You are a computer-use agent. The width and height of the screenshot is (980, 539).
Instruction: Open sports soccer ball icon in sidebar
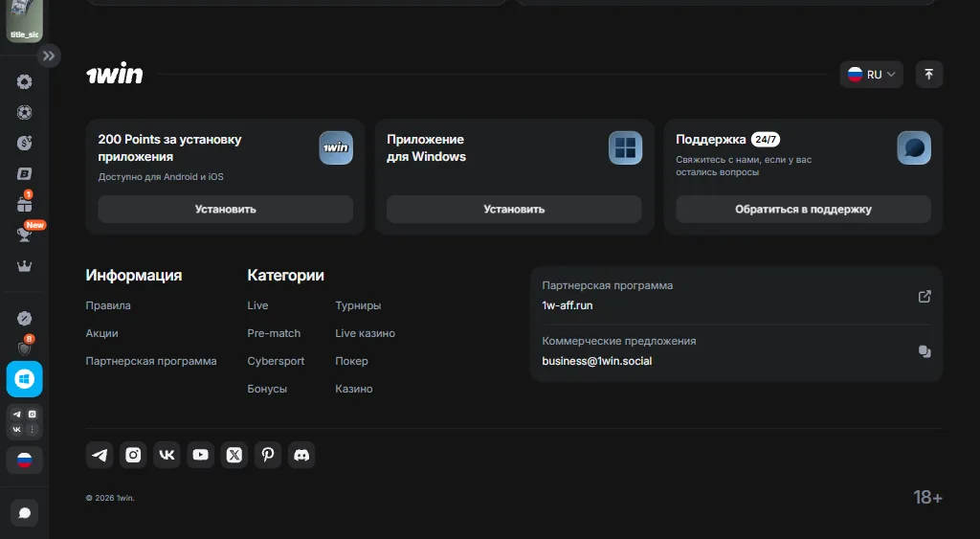click(24, 113)
